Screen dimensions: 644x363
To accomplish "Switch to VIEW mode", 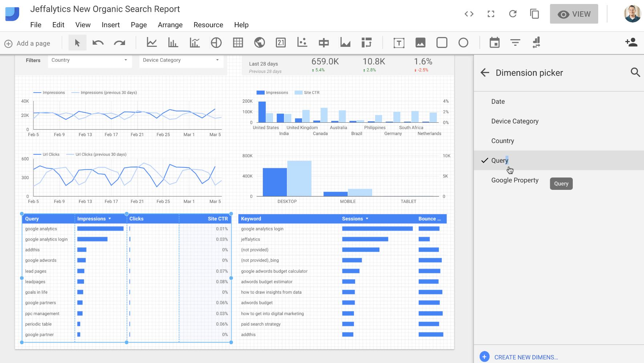I will click(x=574, y=14).
